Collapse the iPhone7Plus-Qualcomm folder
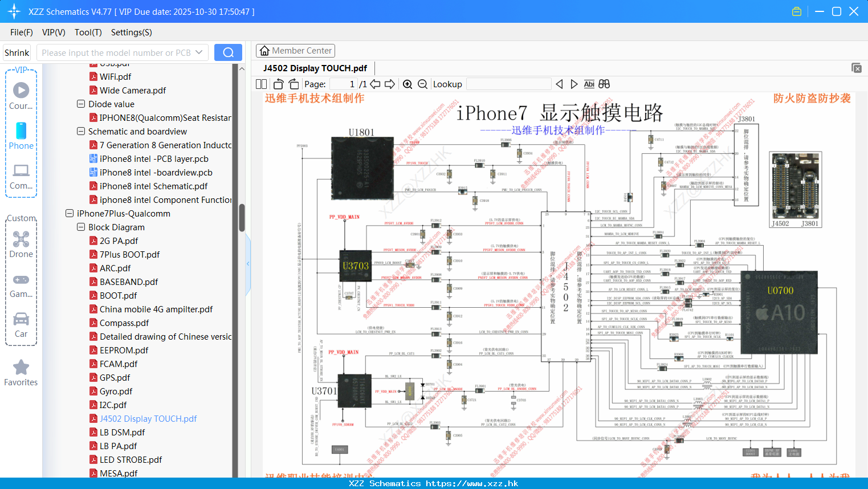Image resolution: width=868 pixels, height=489 pixels. coord(70,213)
